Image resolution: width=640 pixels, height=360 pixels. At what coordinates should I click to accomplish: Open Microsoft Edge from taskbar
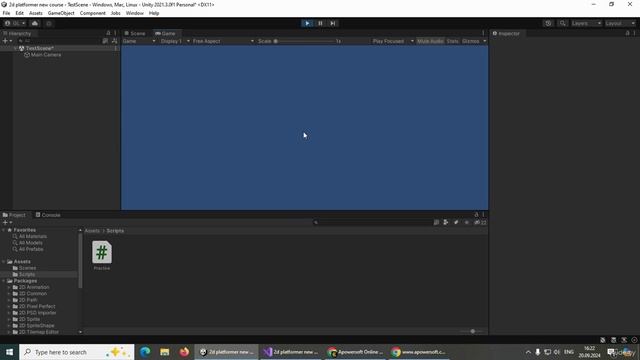(x=145, y=352)
